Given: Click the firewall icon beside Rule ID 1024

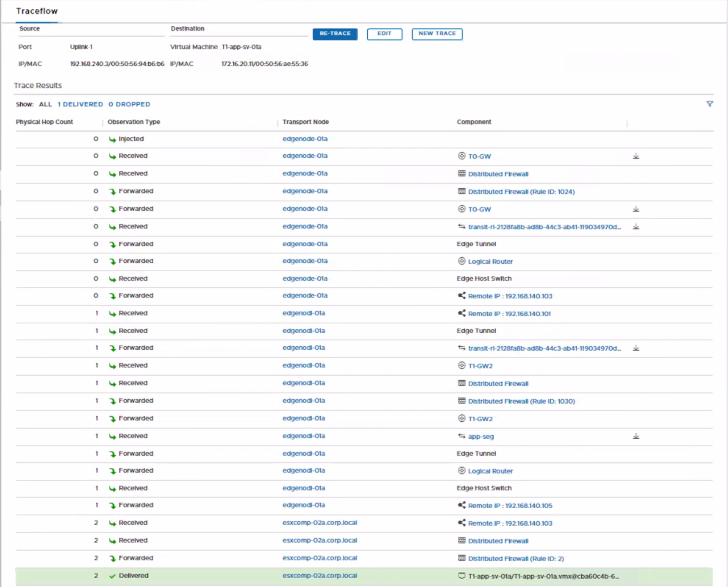Looking at the screenshot, I should 462,192.
